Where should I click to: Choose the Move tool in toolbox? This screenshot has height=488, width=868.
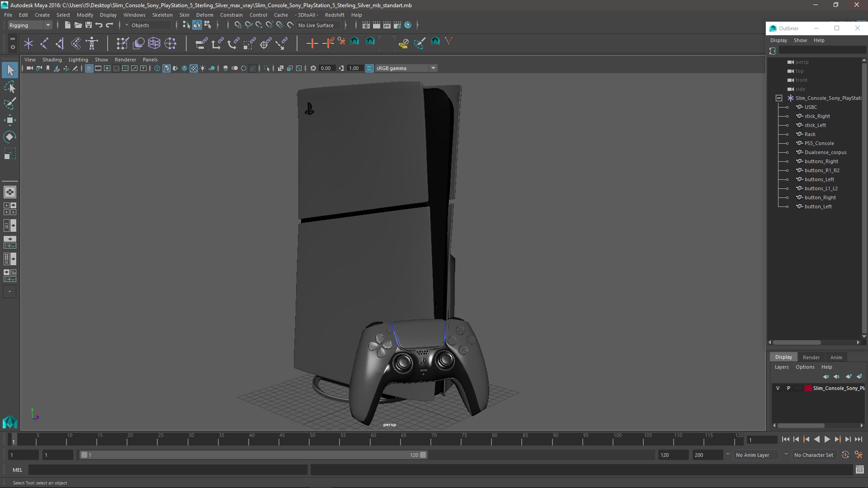pos(10,120)
